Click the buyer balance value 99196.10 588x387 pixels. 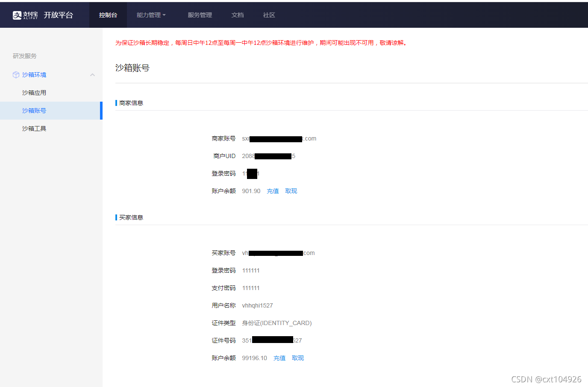[x=255, y=358]
